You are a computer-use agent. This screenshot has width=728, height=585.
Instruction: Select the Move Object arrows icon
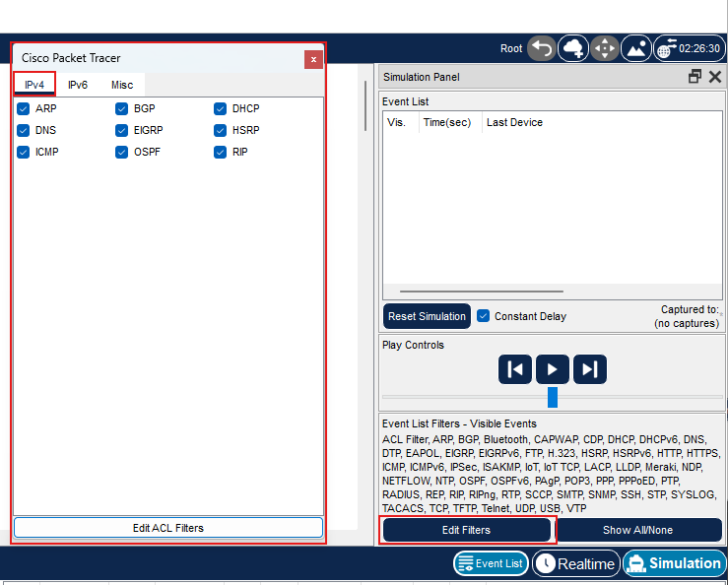[604, 48]
